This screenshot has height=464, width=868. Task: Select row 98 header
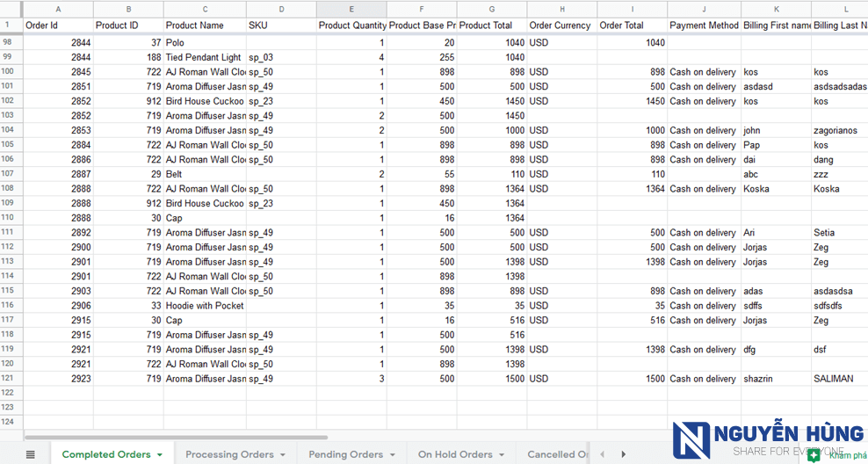pyautogui.click(x=11, y=42)
